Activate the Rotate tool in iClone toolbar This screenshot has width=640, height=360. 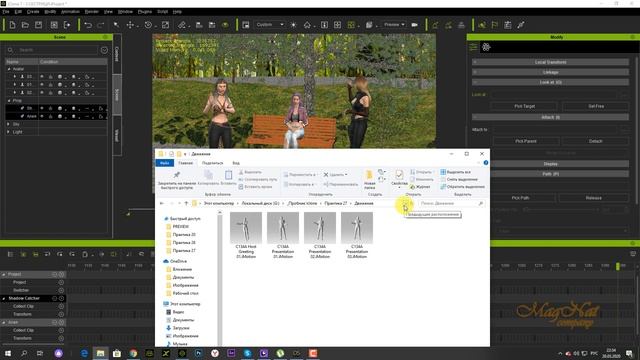(148, 25)
